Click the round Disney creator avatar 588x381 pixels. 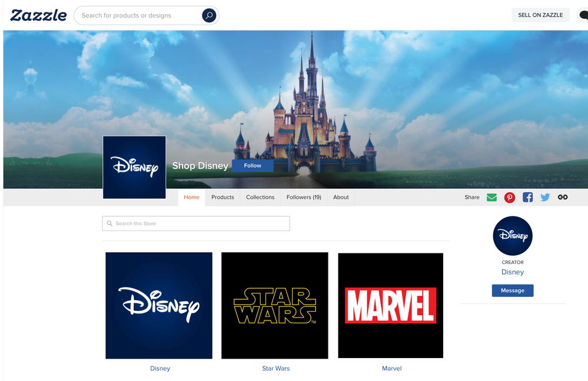513,236
